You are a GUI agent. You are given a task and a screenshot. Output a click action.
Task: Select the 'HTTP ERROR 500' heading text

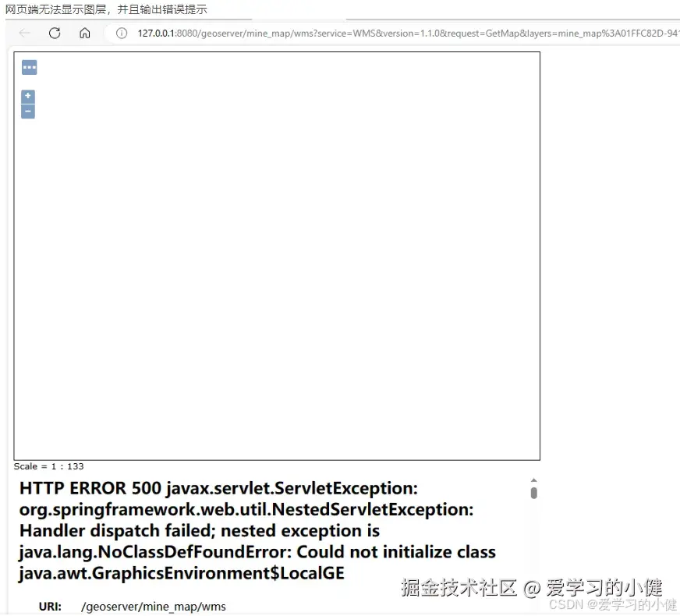90,489
